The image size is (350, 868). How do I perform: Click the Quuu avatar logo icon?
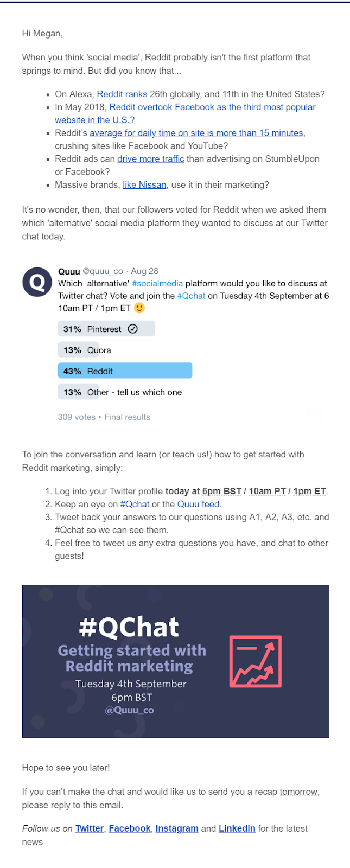(37, 282)
